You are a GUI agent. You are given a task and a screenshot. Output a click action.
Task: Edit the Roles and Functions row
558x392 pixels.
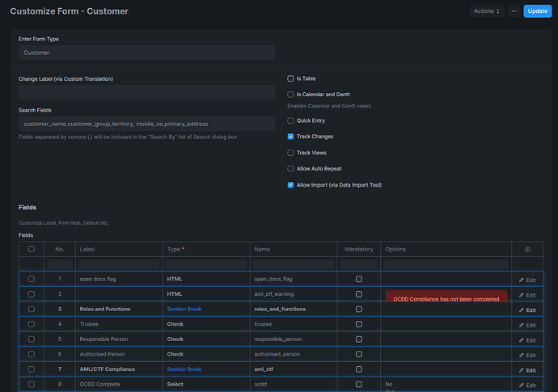point(527,310)
